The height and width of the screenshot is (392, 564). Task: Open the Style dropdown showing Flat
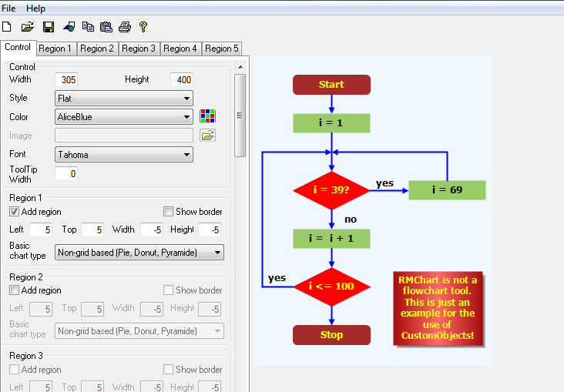tap(124, 98)
